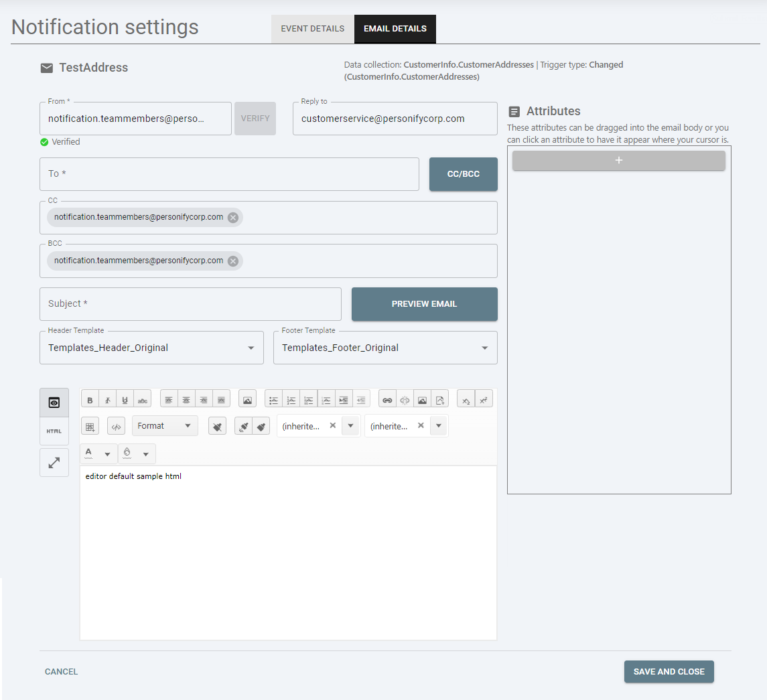Click the CC/BCC button
Viewport: 767px width, 700px height.
[x=464, y=174]
